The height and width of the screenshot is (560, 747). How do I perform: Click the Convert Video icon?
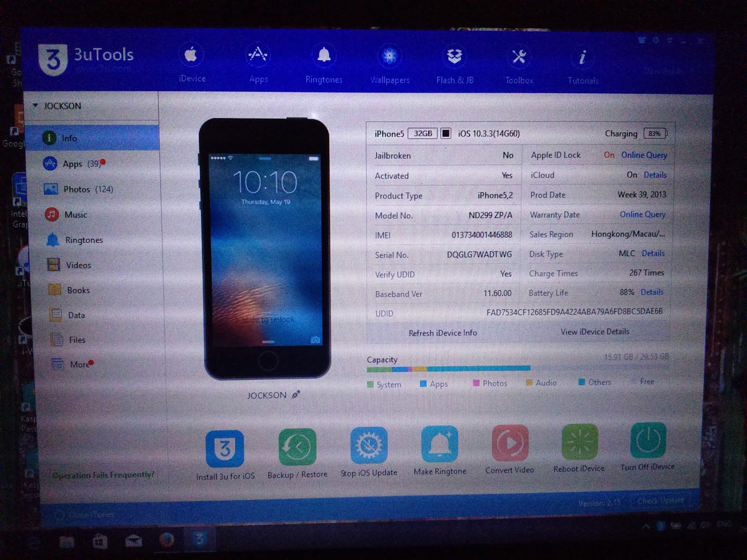510,442
